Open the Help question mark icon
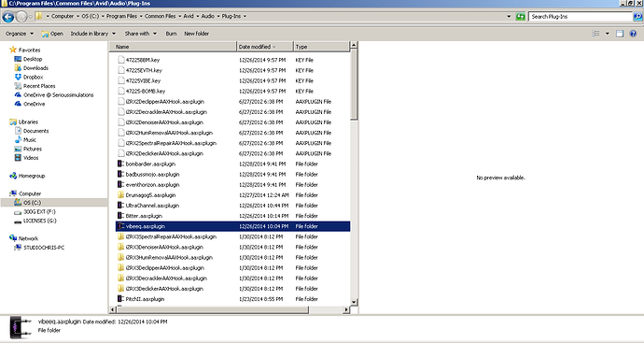This screenshot has height=343, width=644. 633,34
